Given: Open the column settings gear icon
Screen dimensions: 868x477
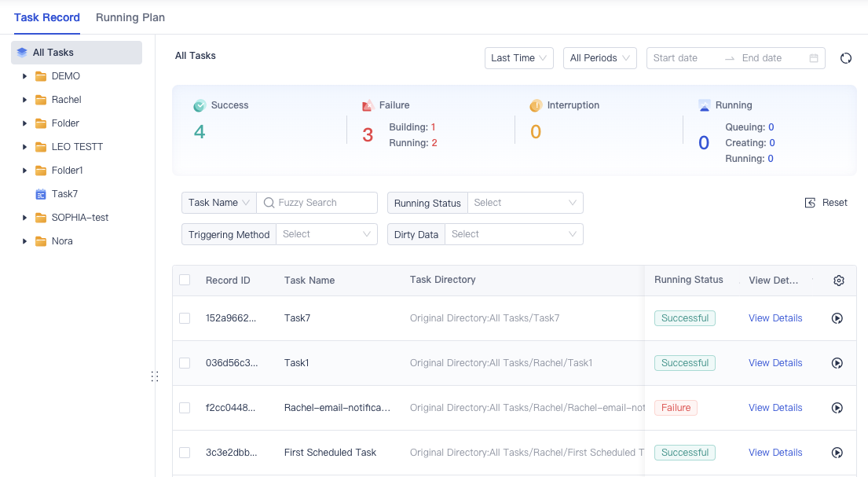Looking at the screenshot, I should tap(839, 281).
